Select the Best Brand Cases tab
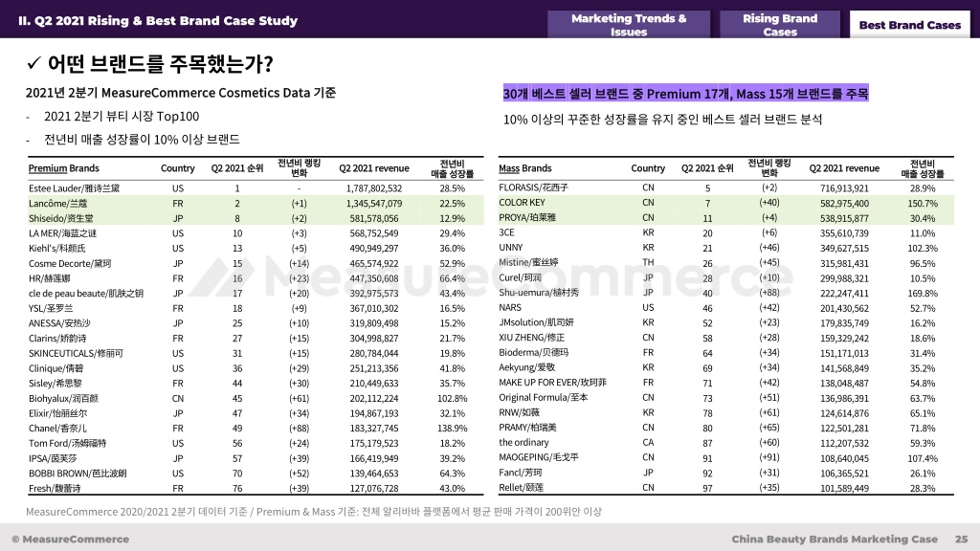Screen dimensions: 980x551 [910, 25]
